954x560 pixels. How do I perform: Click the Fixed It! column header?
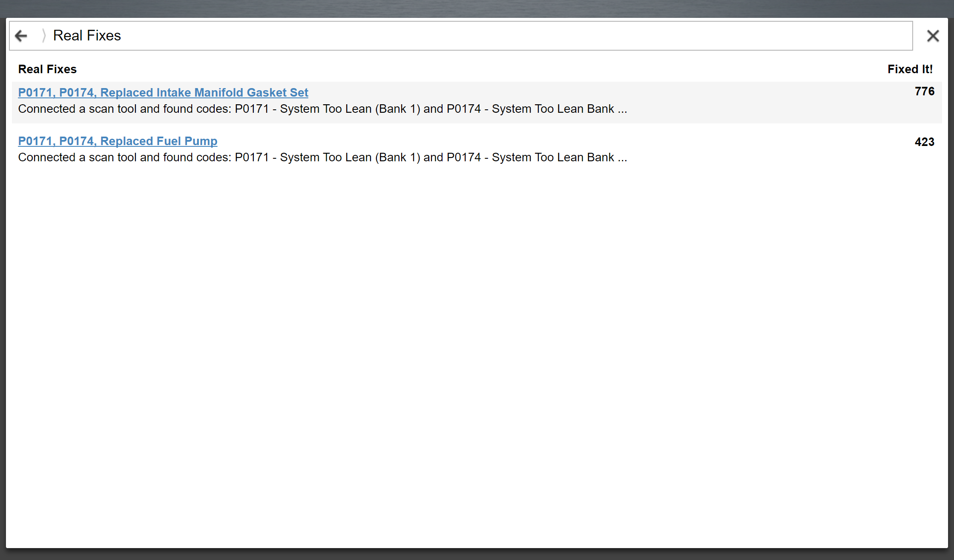coord(910,69)
